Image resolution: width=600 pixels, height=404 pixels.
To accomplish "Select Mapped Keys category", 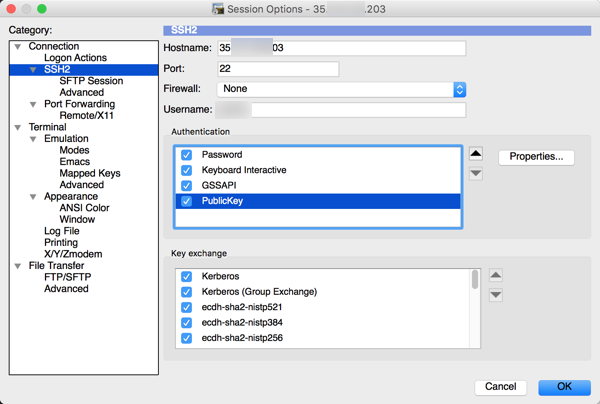I will click(x=90, y=173).
